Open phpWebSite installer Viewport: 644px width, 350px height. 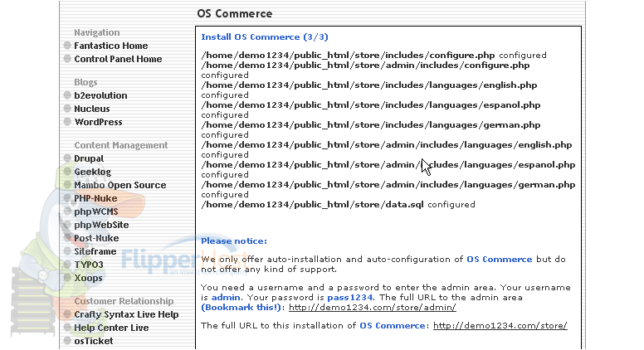click(x=101, y=225)
